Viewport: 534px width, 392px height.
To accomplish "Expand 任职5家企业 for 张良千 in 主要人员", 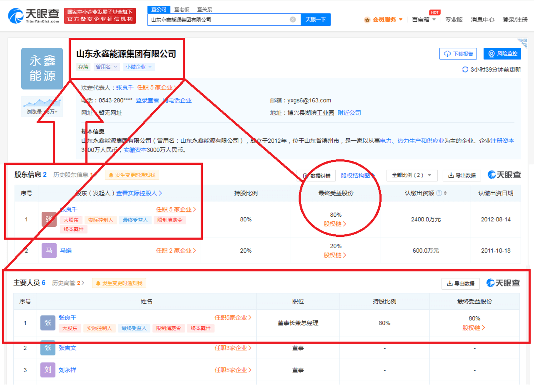I will click(233, 318).
